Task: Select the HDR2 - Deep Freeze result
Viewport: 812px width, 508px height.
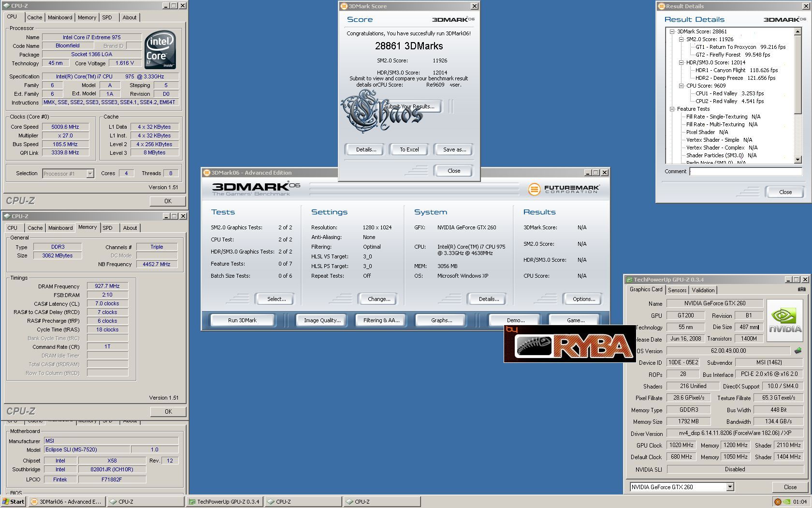Action: [x=735, y=78]
